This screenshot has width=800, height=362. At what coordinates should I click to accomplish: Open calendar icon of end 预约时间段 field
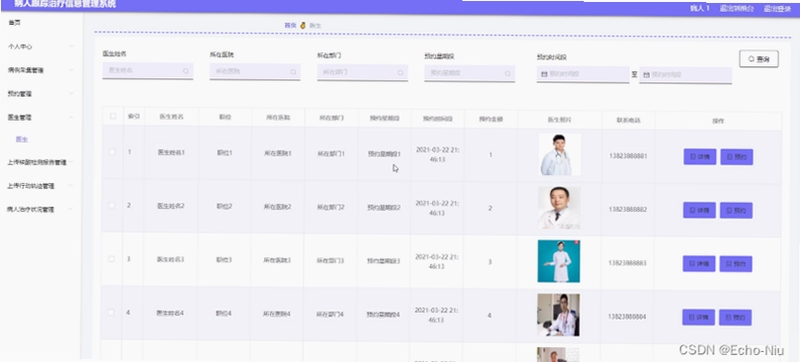coord(646,75)
